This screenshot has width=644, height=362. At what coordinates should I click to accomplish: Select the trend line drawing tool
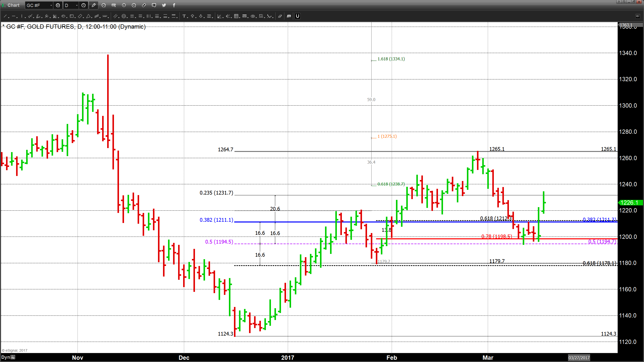(x=5, y=16)
